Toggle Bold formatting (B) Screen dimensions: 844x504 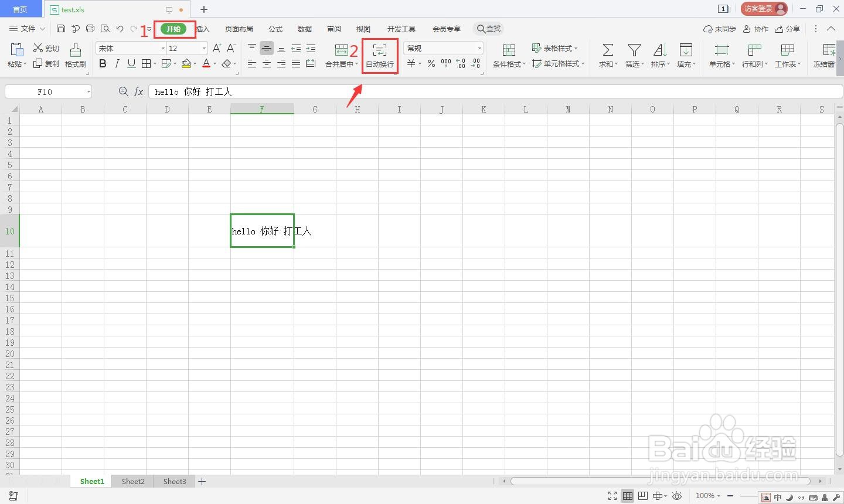coord(103,63)
